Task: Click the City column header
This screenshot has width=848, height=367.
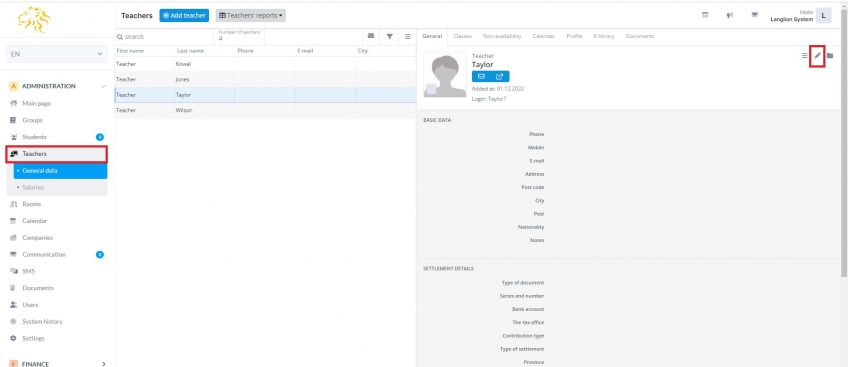Action: click(363, 51)
